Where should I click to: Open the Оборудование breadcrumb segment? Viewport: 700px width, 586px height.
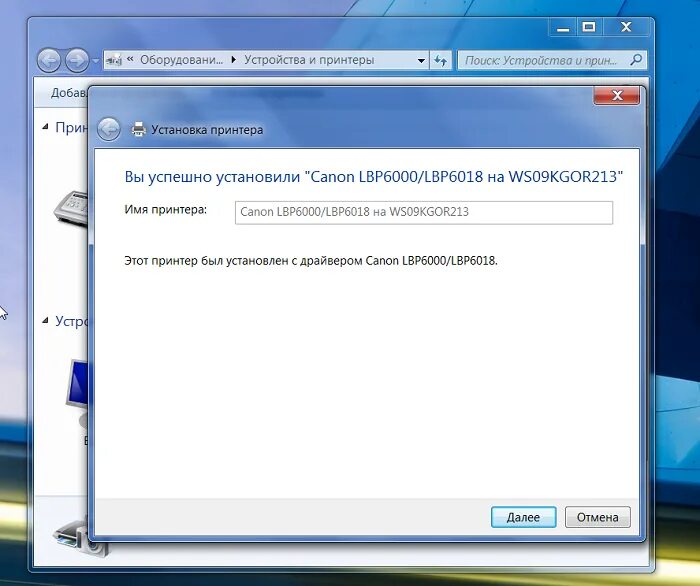coord(181,60)
